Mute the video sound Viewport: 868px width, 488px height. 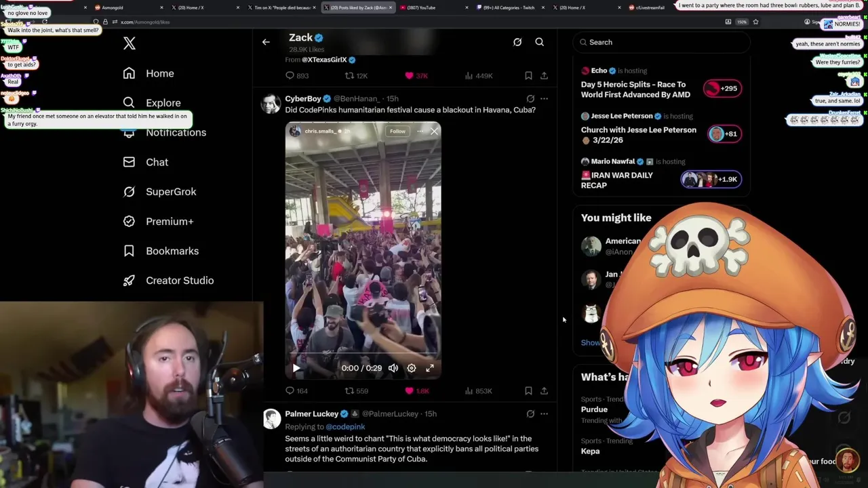click(x=393, y=368)
